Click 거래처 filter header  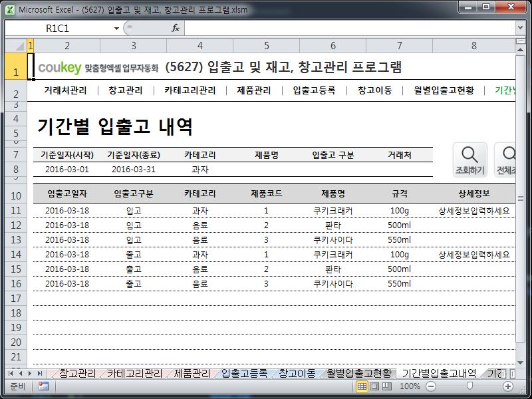pos(400,155)
